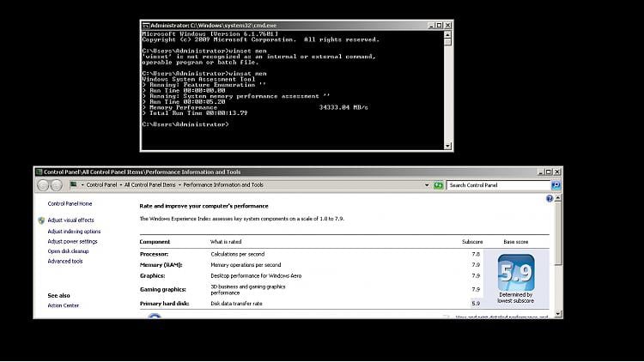Click the C:\Users\Administrator> prompt line in cmd

[185, 124]
